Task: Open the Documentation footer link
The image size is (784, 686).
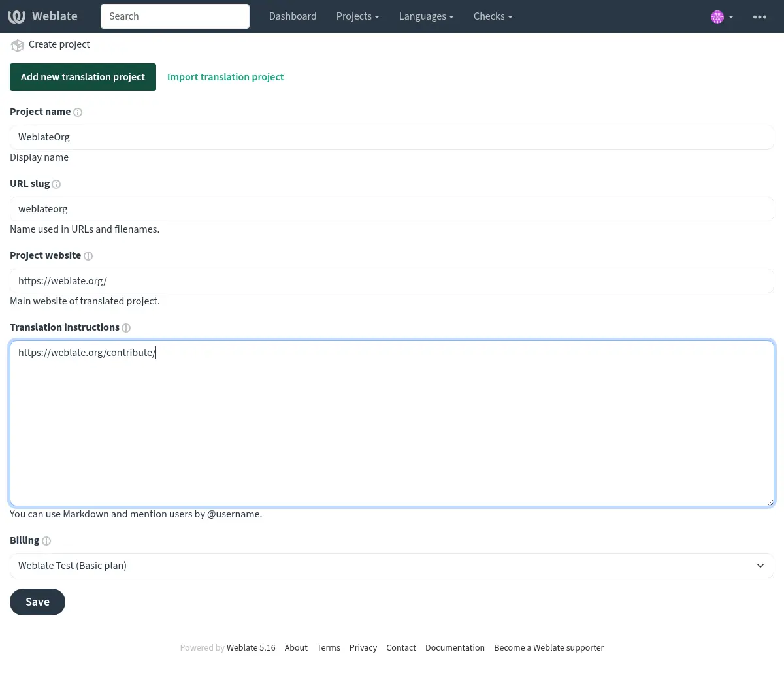Action: pyautogui.click(x=455, y=648)
